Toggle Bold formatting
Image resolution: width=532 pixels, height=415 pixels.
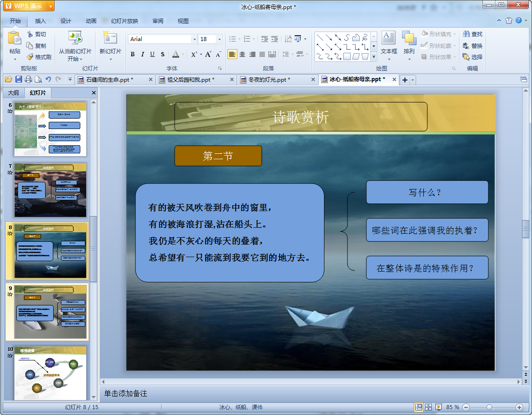coord(133,54)
